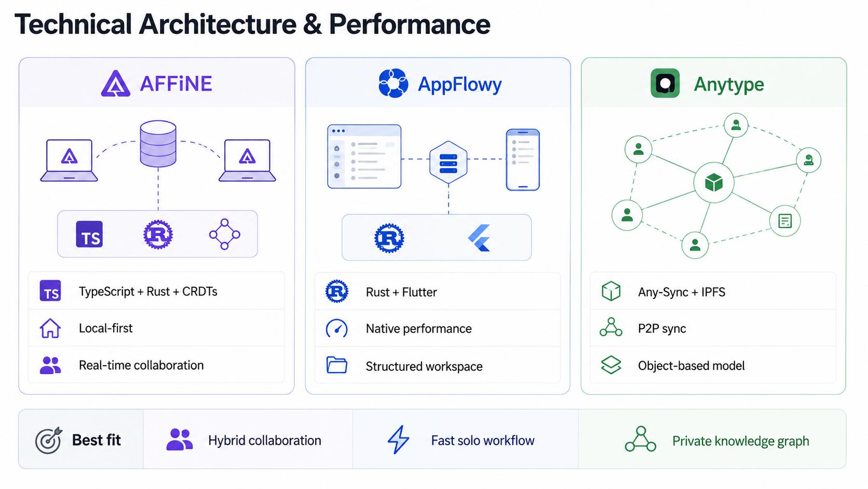Click the AppFlowy desktop window illustration

[364, 156]
